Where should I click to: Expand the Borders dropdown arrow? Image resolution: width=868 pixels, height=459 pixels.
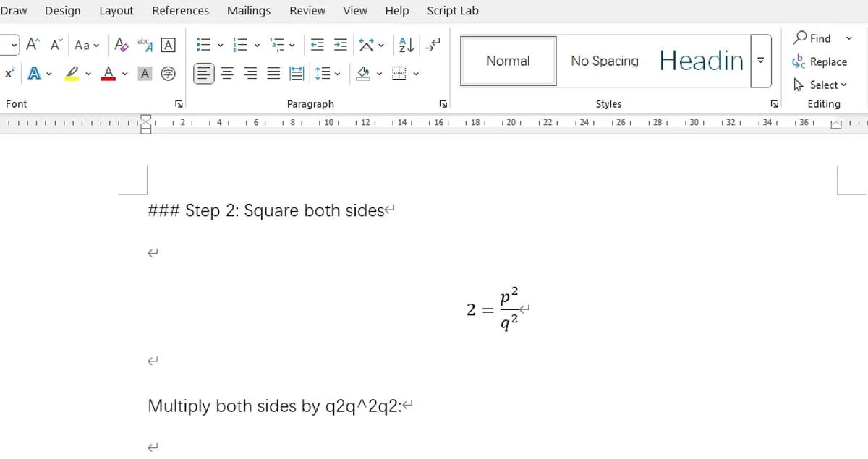coord(416,73)
